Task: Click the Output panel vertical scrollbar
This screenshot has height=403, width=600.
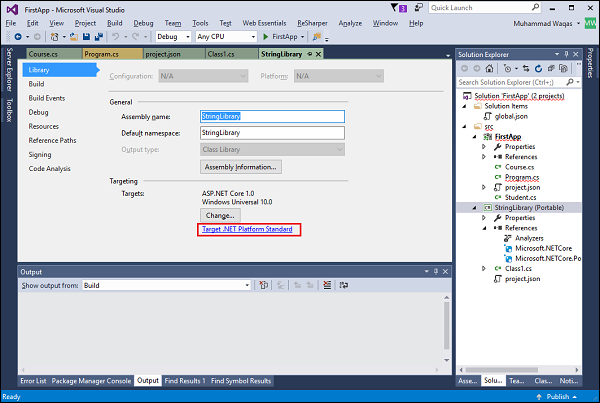Action: [x=446, y=328]
